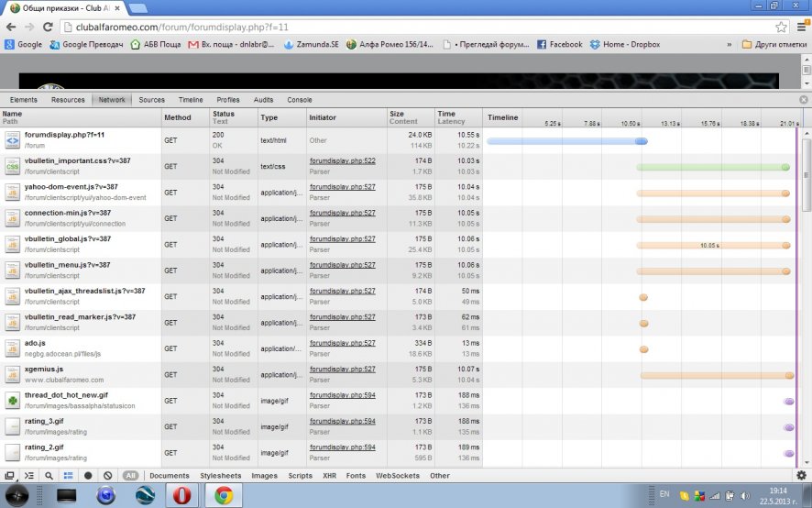Open the Timeline column header

[x=503, y=117]
